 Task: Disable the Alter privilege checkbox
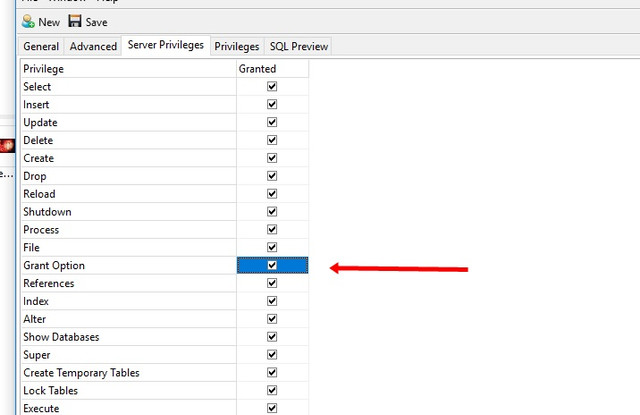pos(272,319)
